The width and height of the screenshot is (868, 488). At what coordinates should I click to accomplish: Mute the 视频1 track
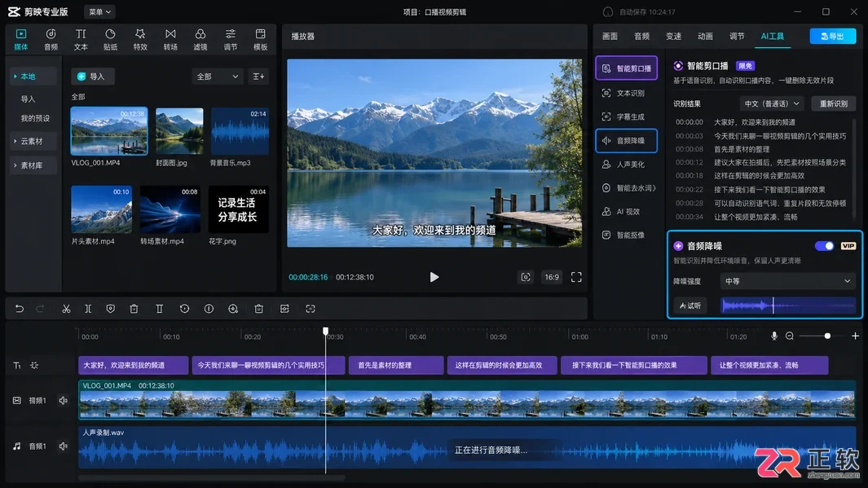[x=63, y=401]
